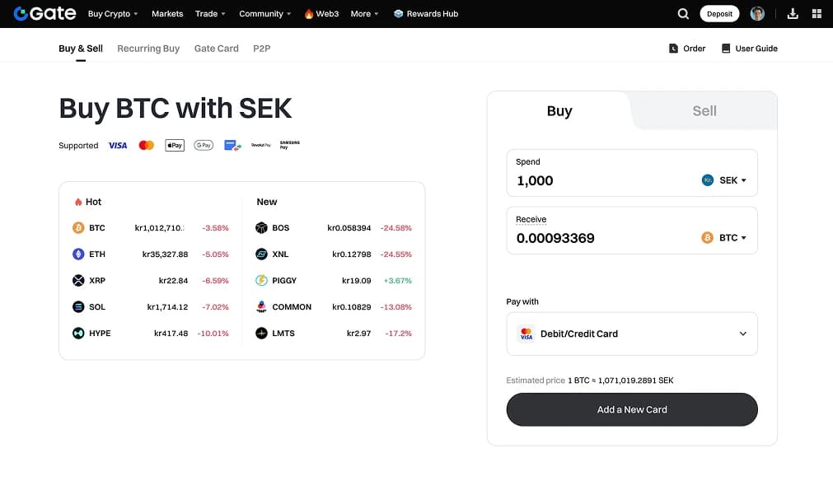Click the Bitcoin icon in Hot list
Viewport: 833px width, 504px height.
[78, 228]
